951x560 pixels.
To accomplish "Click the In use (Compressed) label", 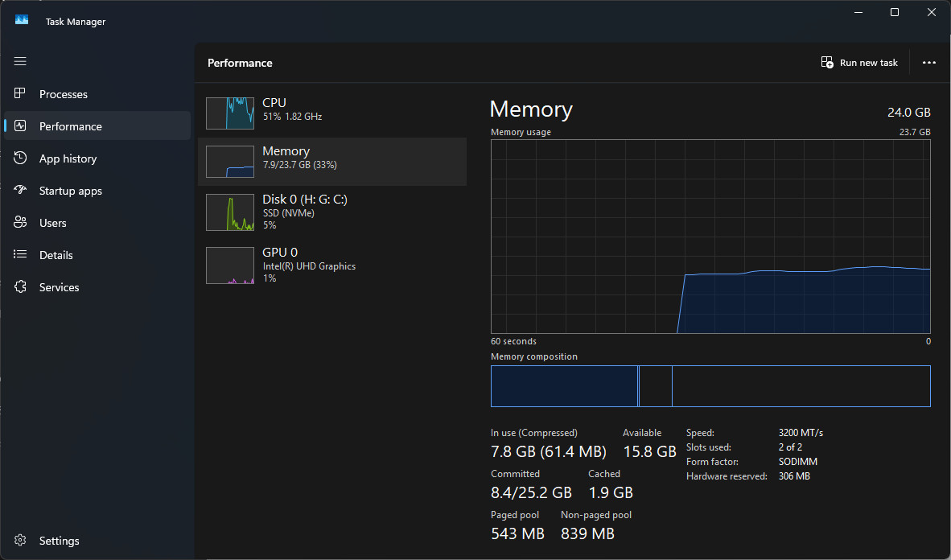I will [x=533, y=433].
